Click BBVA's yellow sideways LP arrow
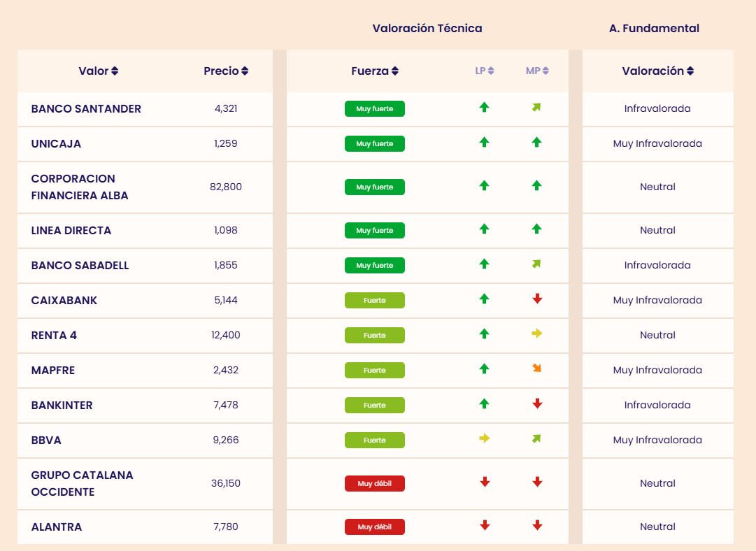Image resolution: width=756 pixels, height=551 pixels. click(484, 439)
